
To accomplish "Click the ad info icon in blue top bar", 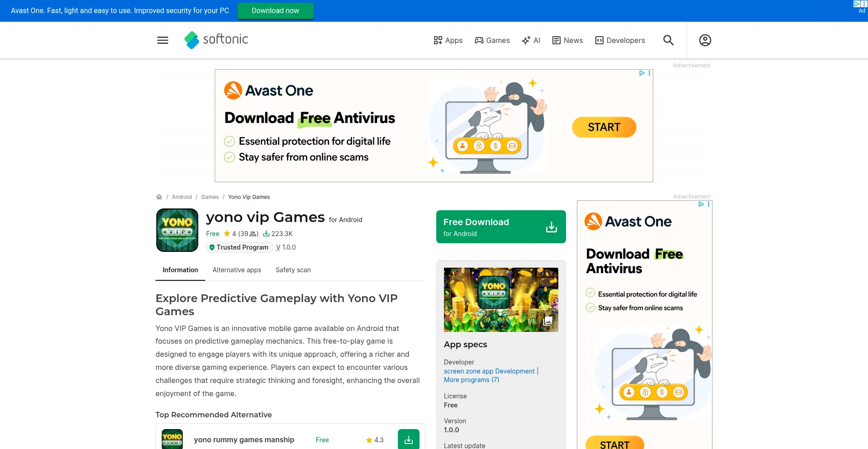I will click(x=857, y=4).
